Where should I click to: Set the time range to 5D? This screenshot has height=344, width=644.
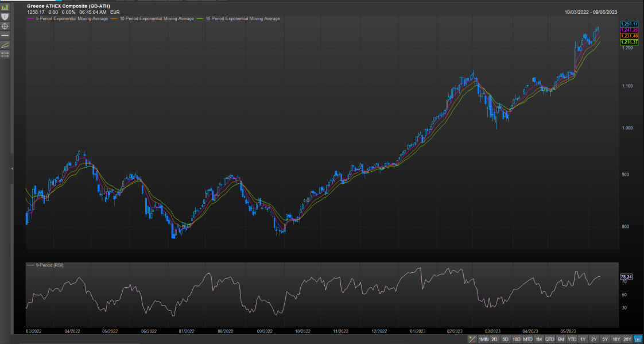(505, 339)
